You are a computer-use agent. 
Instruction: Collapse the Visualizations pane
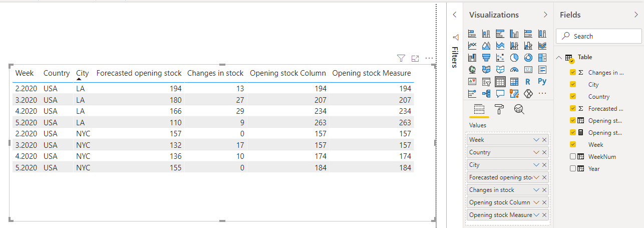click(545, 15)
